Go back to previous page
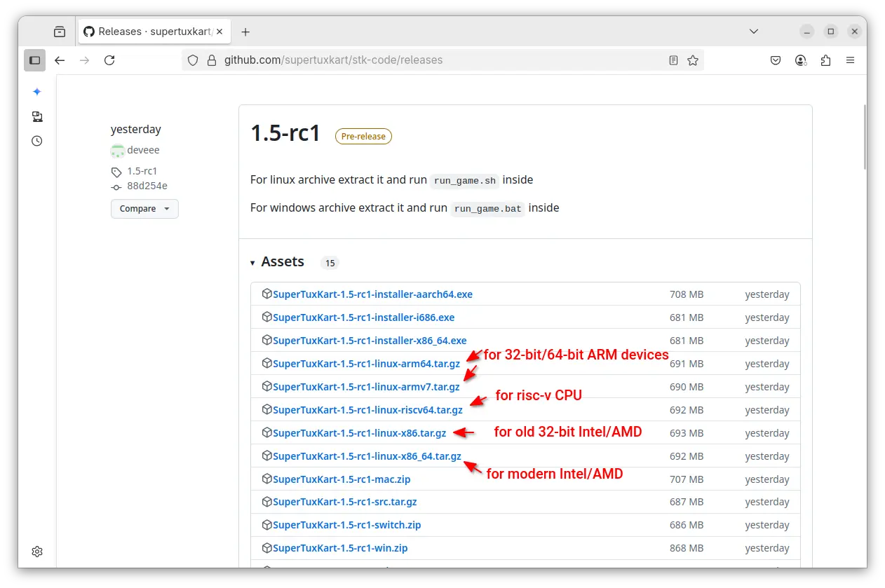 coord(60,60)
